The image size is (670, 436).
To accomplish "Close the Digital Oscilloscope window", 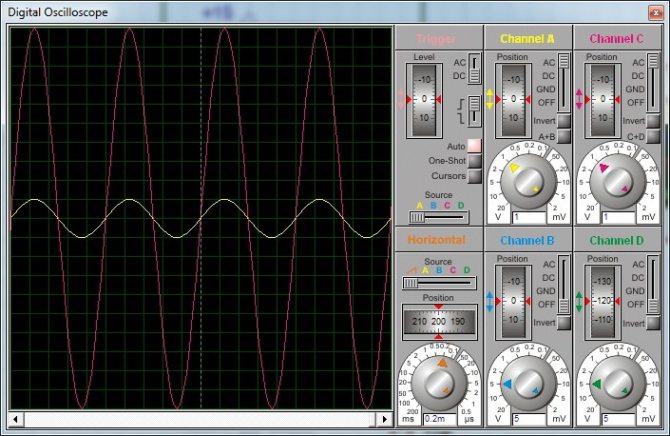I will coord(656,12).
